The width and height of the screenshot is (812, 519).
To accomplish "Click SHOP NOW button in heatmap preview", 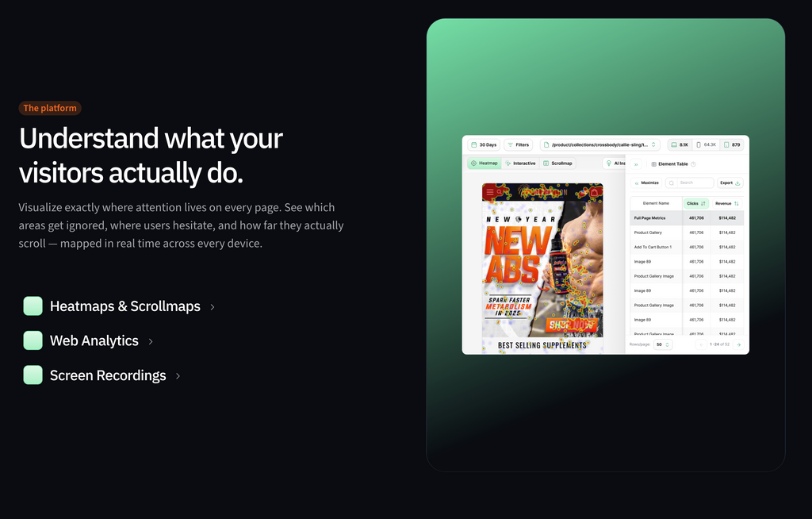I will (572, 325).
